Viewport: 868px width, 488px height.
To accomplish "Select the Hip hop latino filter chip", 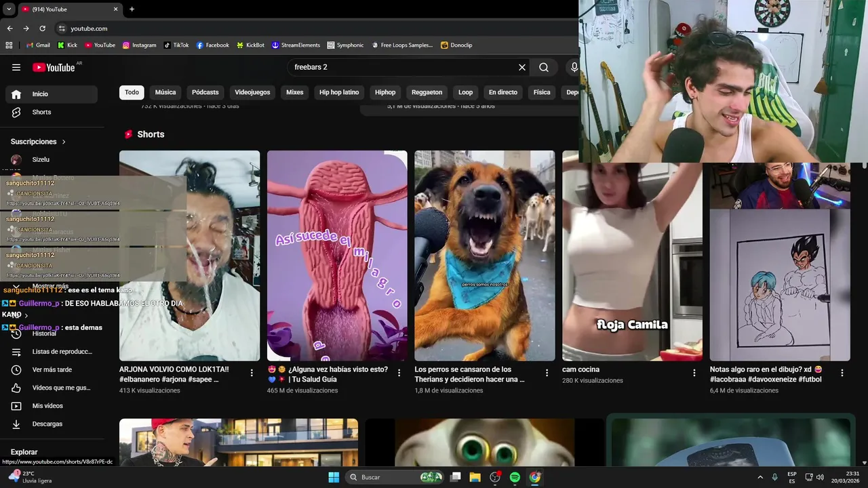I will (x=339, y=92).
